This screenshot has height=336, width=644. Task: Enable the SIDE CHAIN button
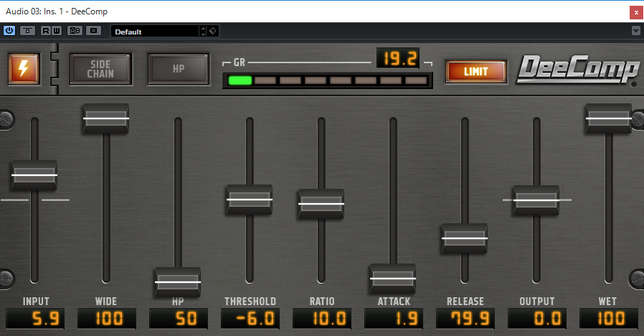(x=100, y=69)
